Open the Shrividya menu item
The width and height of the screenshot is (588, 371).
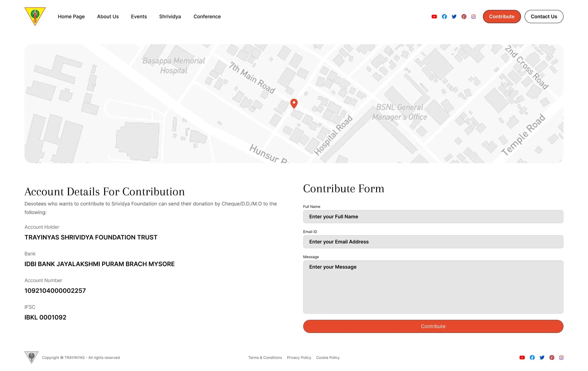[170, 17]
